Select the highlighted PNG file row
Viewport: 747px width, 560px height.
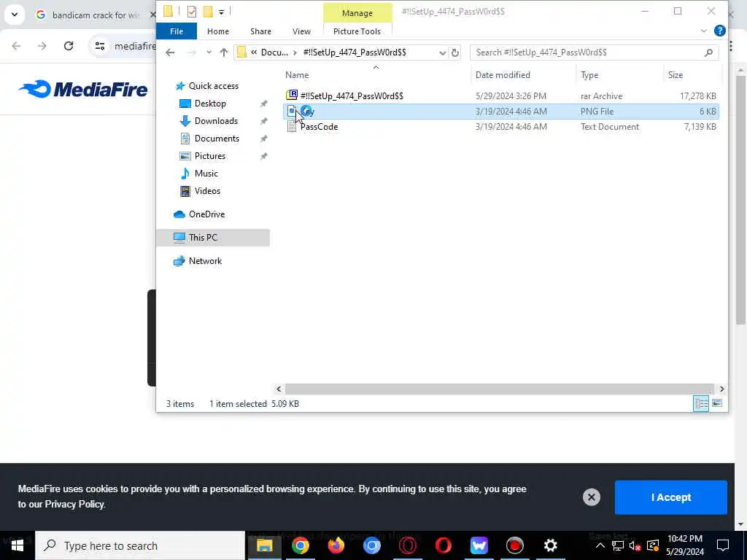[x=500, y=112]
